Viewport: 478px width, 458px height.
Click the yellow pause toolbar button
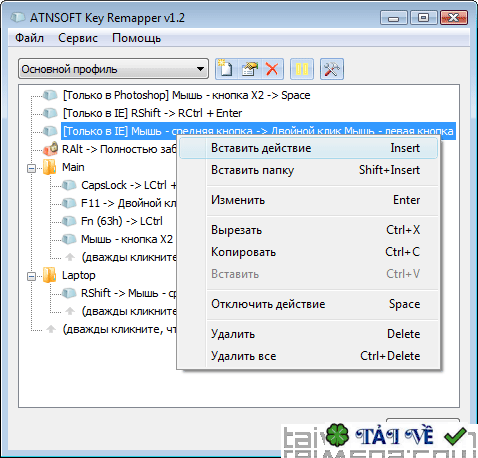click(x=302, y=69)
